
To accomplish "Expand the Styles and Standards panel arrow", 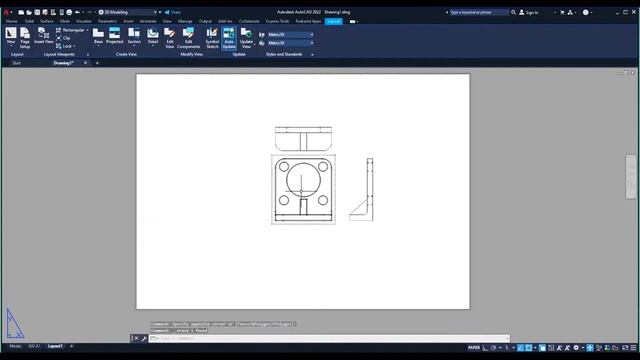I will (x=312, y=54).
